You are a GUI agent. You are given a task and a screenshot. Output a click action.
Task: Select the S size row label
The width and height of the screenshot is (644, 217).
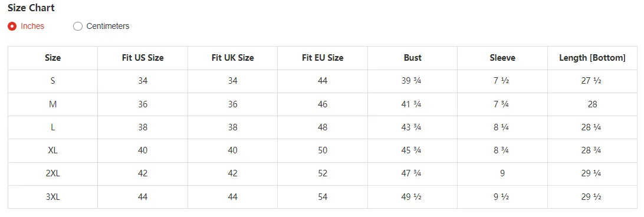52,81
